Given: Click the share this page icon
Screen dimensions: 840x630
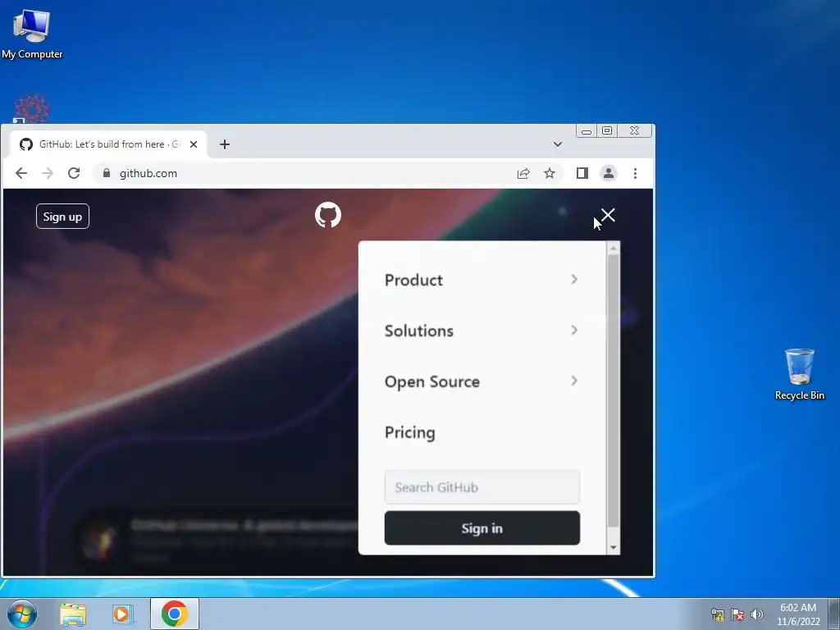Looking at the screenshot, I should [523, 173].
